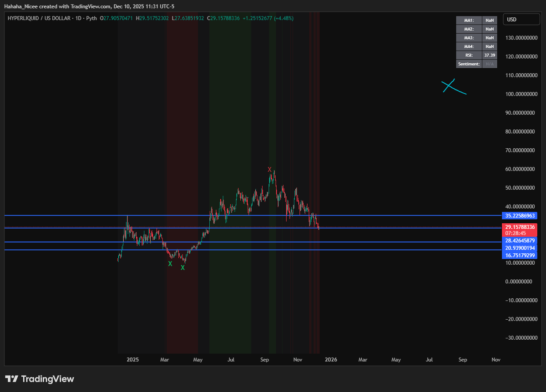Click the Sentiment label in indicator table
The width and height of the screenshot is (546, 392).
469,64
